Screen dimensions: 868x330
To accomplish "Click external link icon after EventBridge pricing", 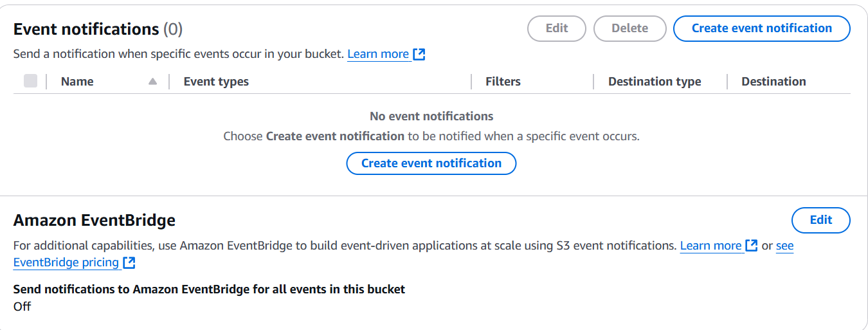I will coord(129,262).
